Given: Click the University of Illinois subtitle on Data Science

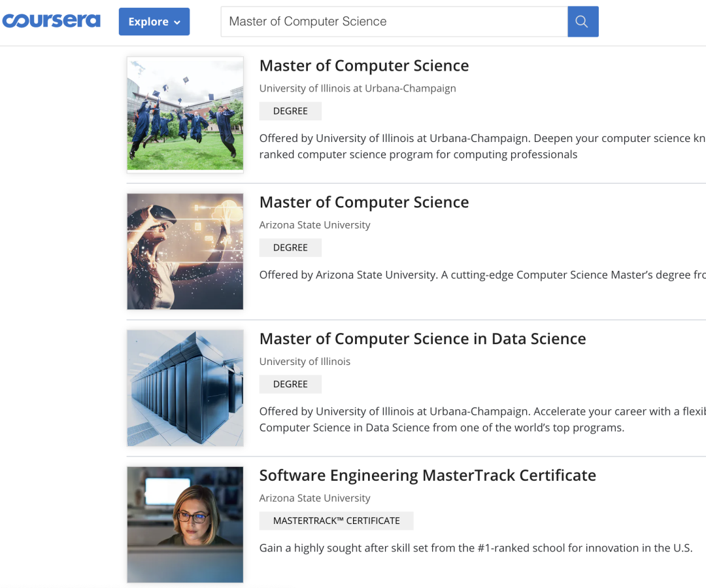Looking at the screenshot, I should [x=305, y=362].
